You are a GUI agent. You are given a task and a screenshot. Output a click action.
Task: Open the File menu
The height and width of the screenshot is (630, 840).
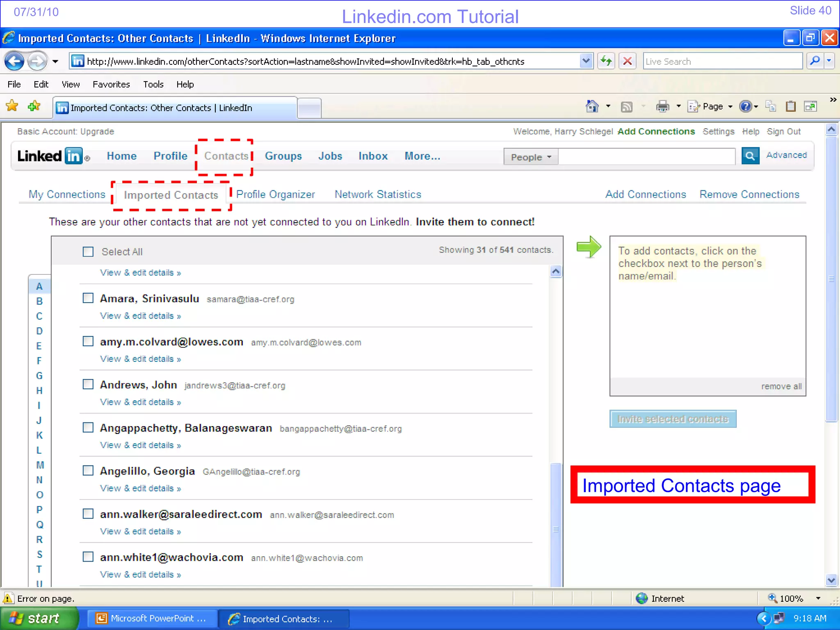tap(14, 84)
